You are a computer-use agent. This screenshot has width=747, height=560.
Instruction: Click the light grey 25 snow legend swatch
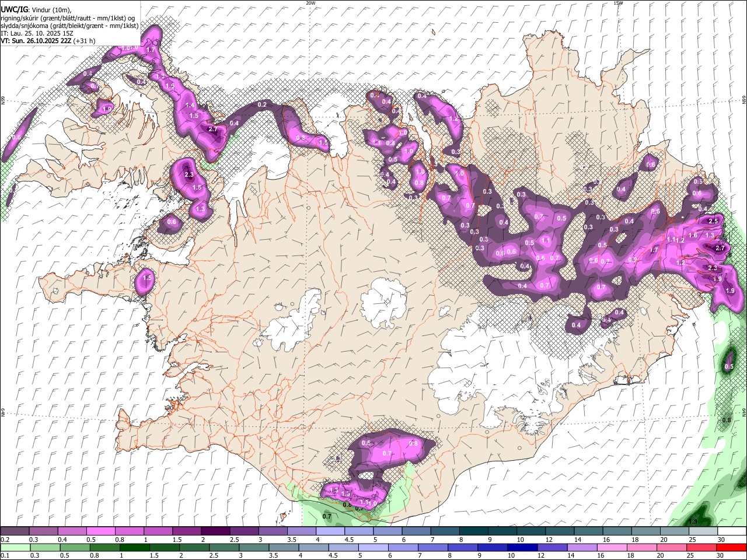click(703, 531)
